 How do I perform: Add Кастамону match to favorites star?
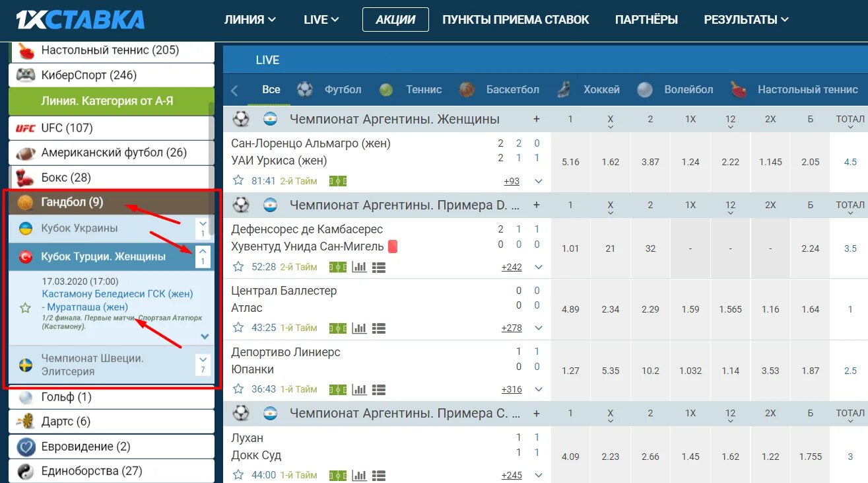(26, 307)
